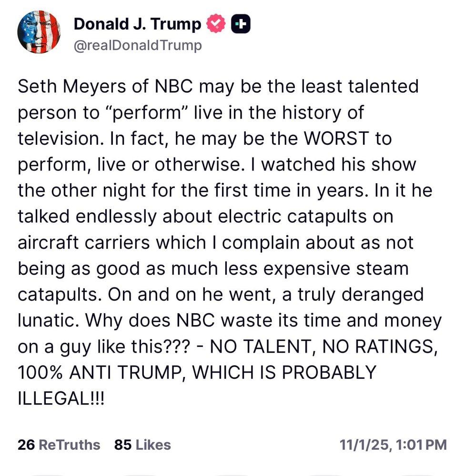Screen dimensions: 465x476
Task: Open the Donald J. Trump display name
Action: tap(137, 24)
